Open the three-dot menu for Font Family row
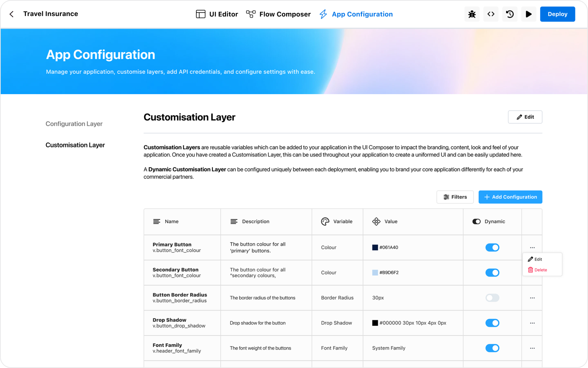588x368 pixels. [532, 348]
